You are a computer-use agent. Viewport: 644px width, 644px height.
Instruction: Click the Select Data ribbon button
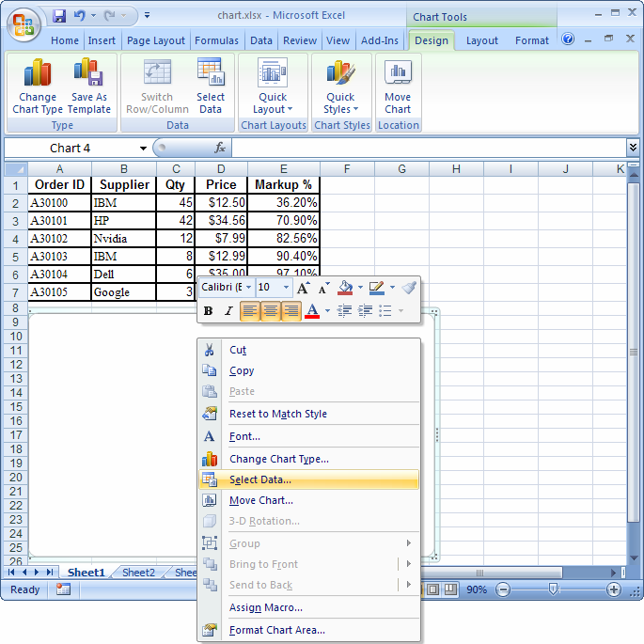(211, 86)
